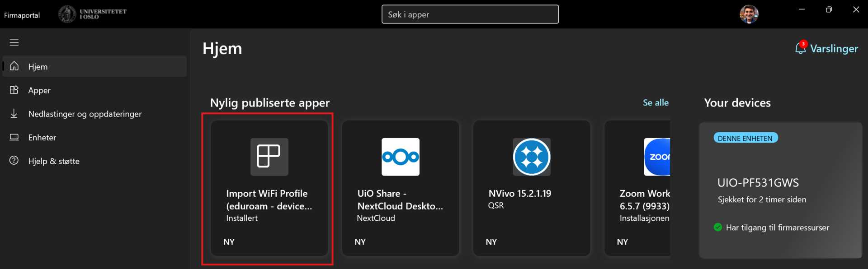Click the Zoom app logo
Image resolution: width=868 pixels, height=269 pixels.
(x=657, y=157)
